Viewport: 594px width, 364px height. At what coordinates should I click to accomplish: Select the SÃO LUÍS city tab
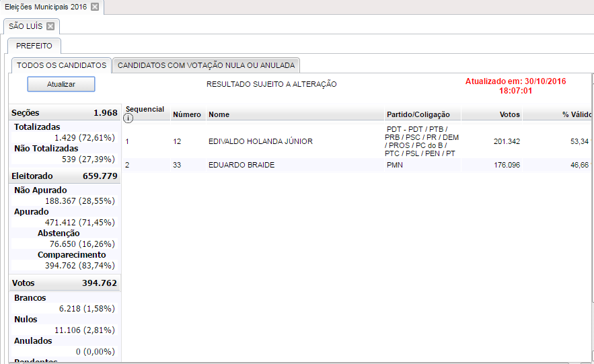click(x=26, y=26)
